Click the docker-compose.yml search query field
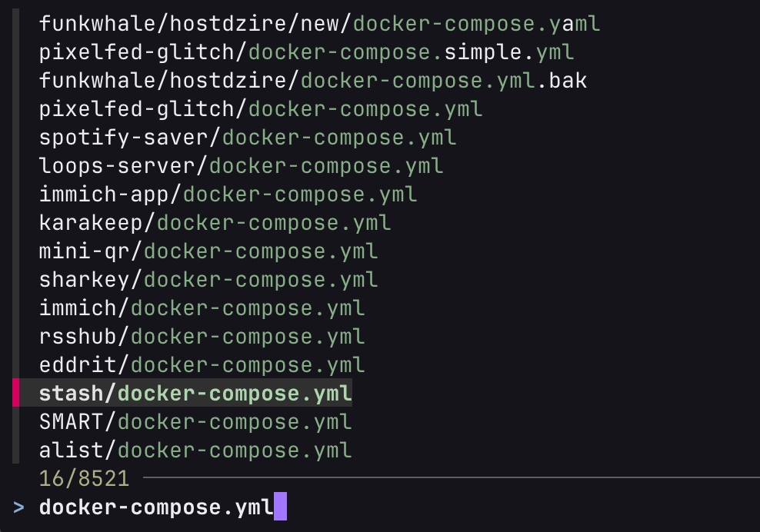The width and height of the screenshot is (760, 532). [x=156, y=507]
